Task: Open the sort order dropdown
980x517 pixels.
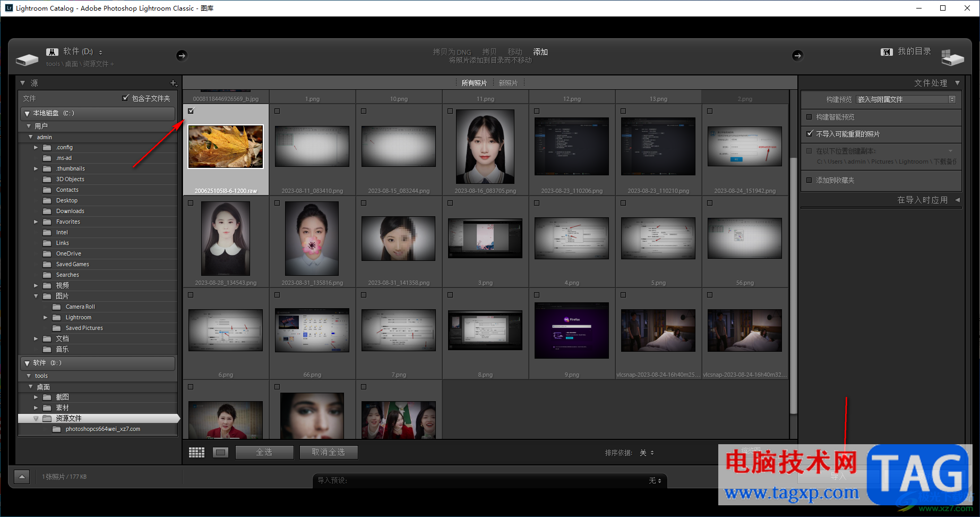Action: 647,453
